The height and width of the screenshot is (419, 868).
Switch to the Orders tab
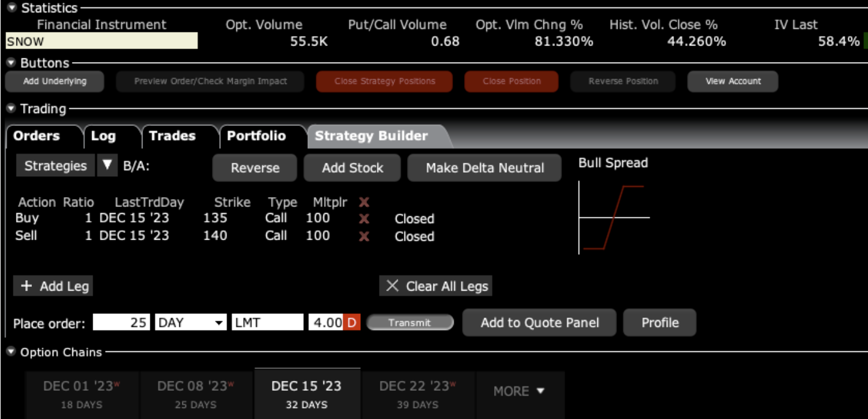pos(37,136)
